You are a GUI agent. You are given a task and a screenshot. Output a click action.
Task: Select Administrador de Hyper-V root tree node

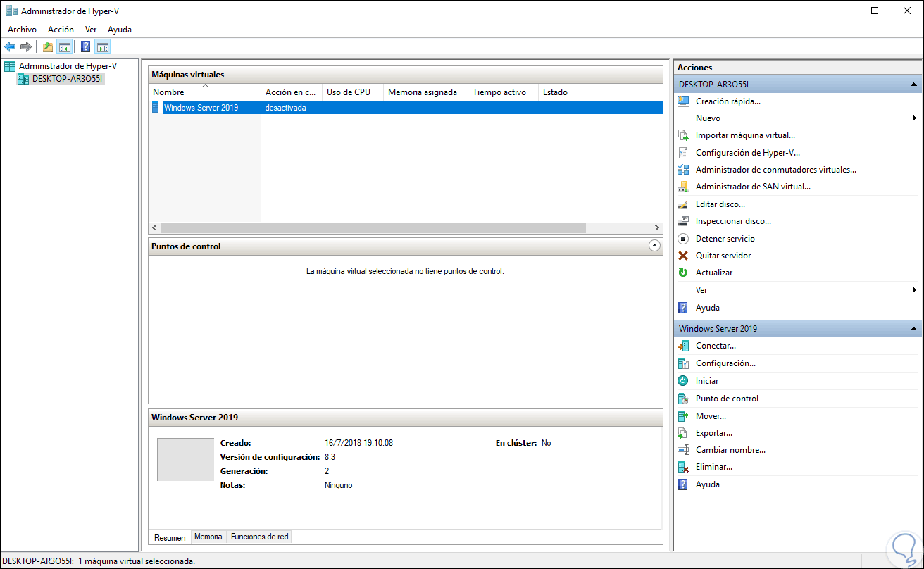[x=68, y=66]
